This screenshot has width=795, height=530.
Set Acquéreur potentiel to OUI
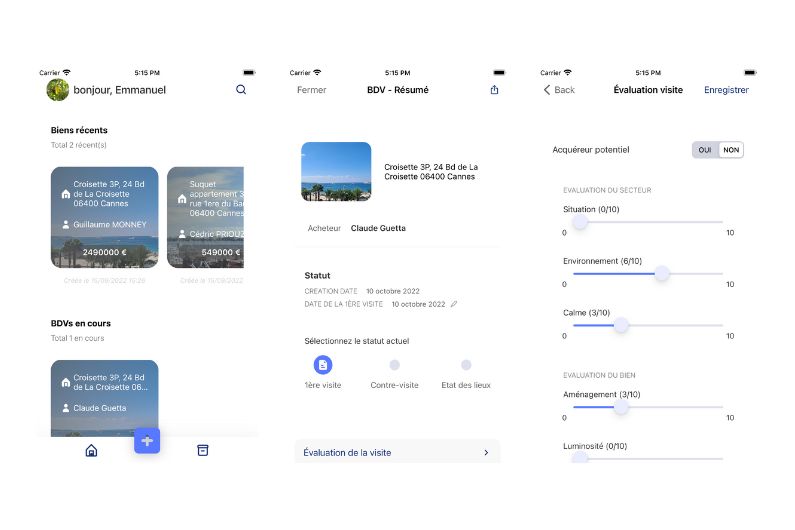(x=705, y=150)
